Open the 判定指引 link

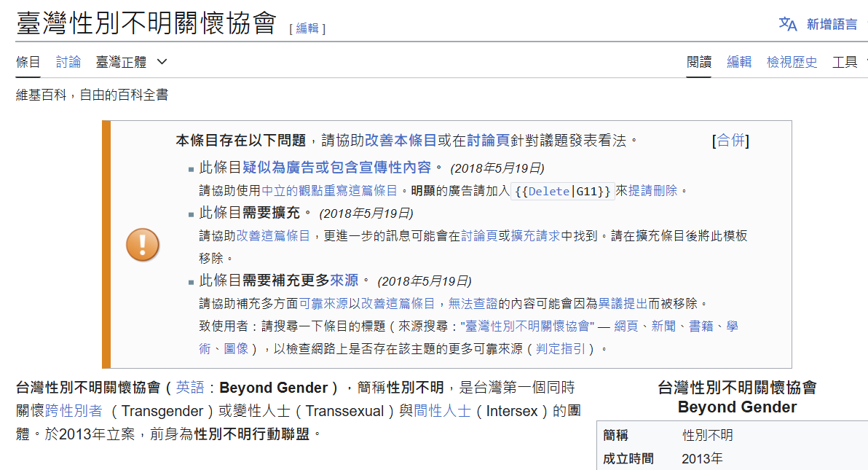pos(560,348)
